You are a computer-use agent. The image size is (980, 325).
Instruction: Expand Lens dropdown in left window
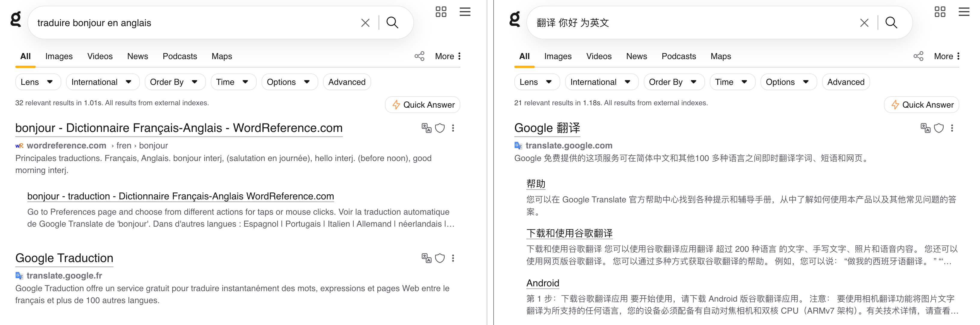38,82
